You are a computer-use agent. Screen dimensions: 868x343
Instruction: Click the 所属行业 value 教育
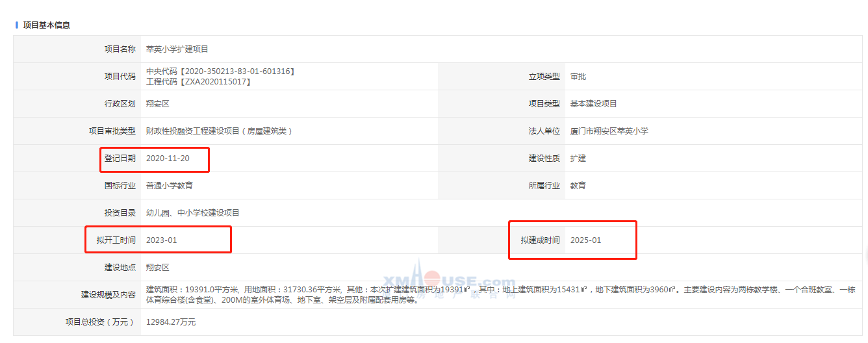pyautogui.click(x=578, y=186)
